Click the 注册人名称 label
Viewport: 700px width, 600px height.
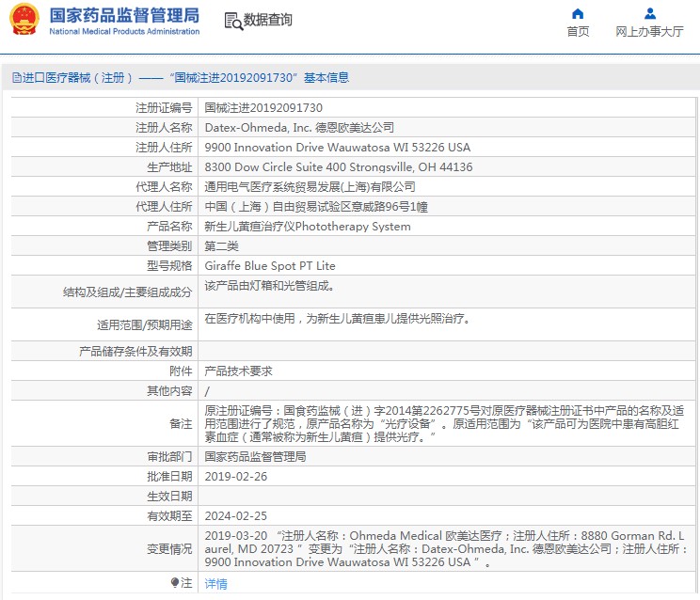tap(164, 128)
